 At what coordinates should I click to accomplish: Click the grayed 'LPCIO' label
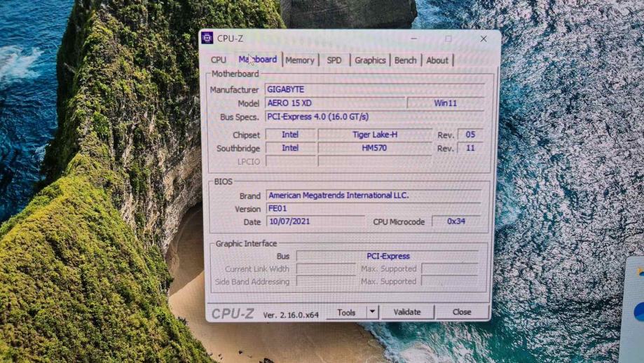tap(249, 162)
